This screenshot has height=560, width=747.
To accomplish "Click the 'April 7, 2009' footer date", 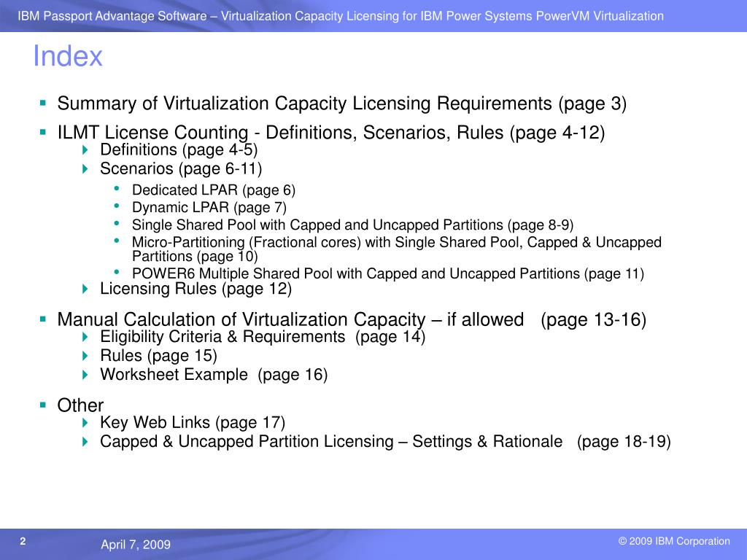I will pos(136,544).
